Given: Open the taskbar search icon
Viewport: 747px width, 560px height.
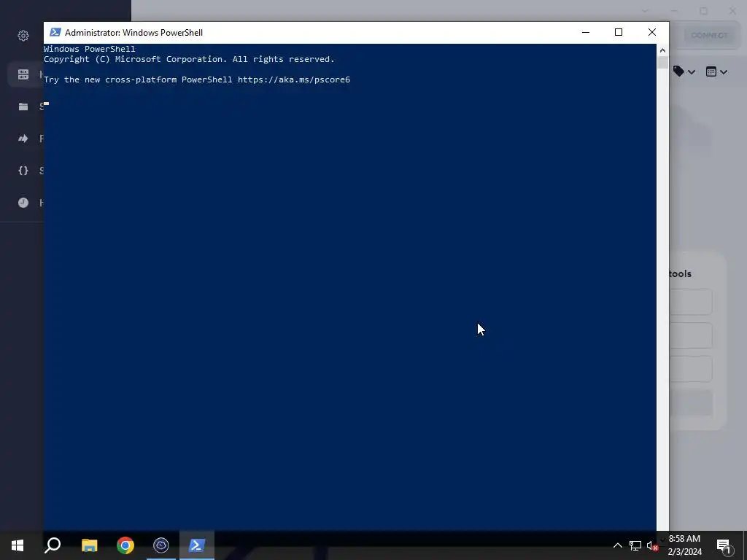Looking at the screenshot, I should pyautogui.click(x=53, y=545).
